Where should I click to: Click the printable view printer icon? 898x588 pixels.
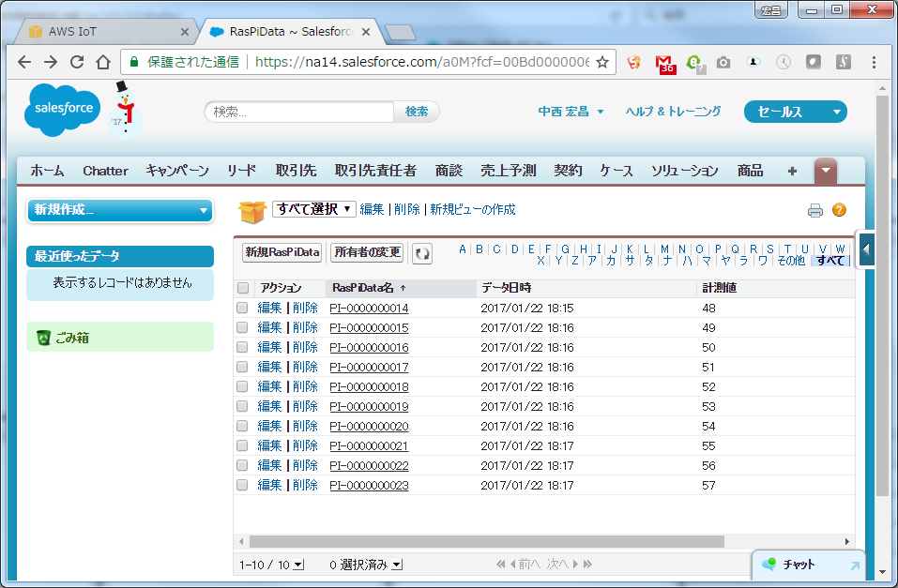pyautogui.click(x=814, y=210)
